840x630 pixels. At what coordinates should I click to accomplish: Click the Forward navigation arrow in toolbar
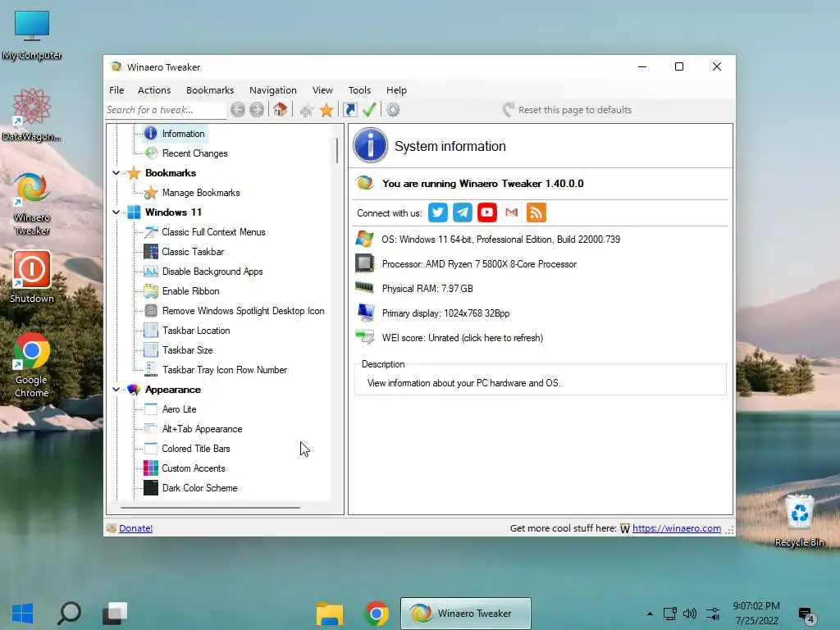[x=257, y=110]
